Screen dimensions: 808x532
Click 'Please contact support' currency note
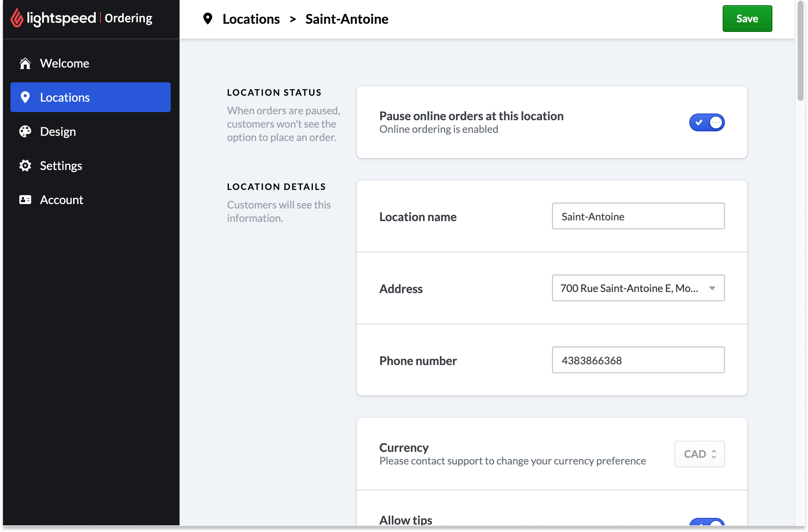point(512,461)
